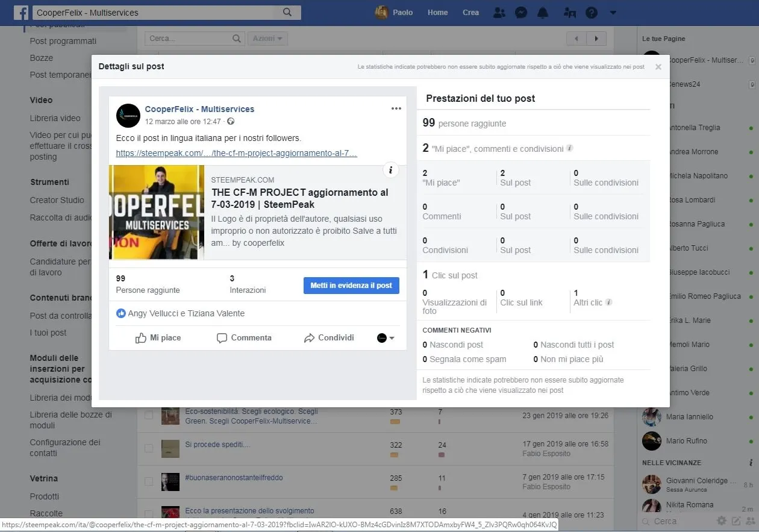Close the Dettagli sul post dialog
Image resolution: width=759 pixels, height=532 pixels.
[x=658, y=67]
